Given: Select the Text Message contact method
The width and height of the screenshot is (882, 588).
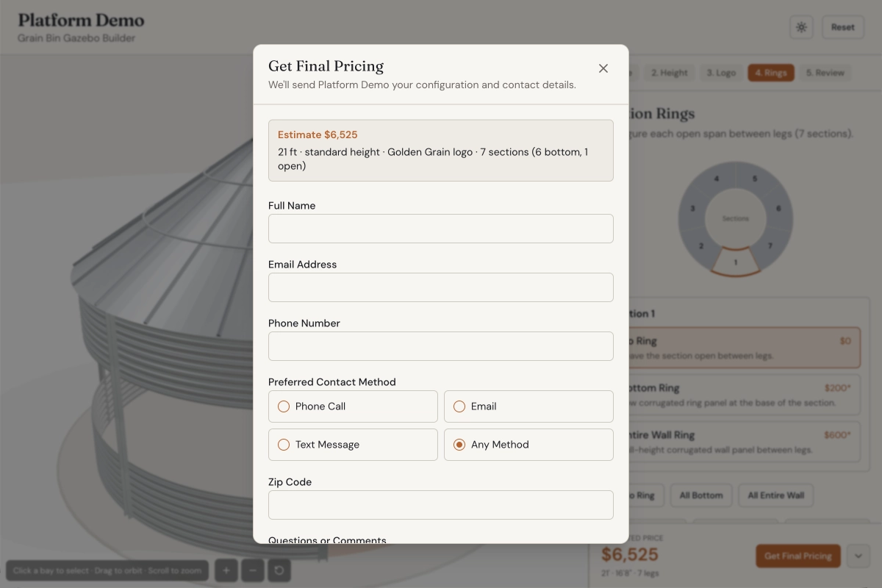Looking at the screenshot, I should pos(353,445).
